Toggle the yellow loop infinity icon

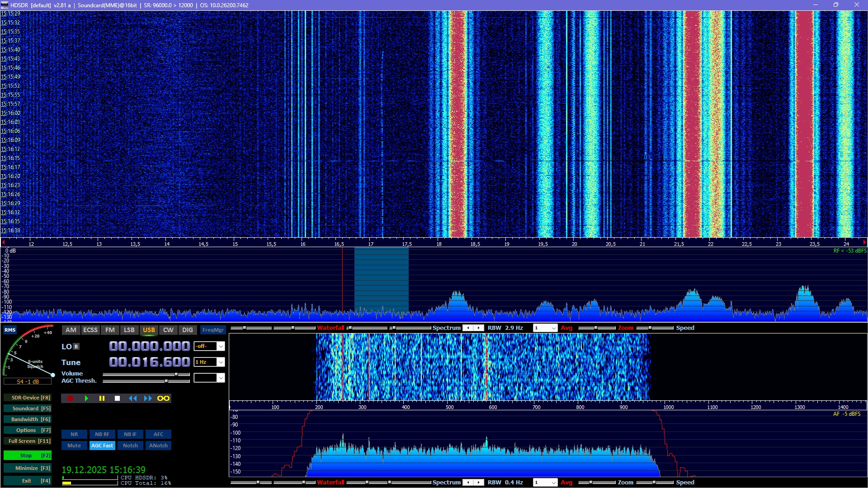pos(163,398)
